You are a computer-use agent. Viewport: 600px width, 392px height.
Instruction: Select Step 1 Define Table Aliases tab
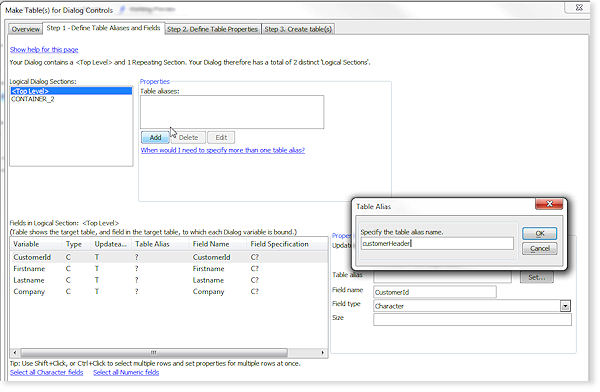coord(103,28)
